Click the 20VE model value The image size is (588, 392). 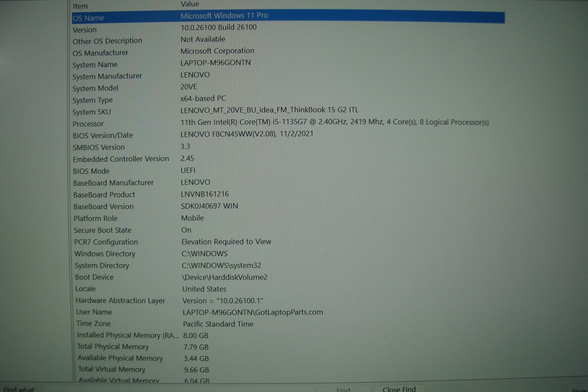[x=189, y=87]
